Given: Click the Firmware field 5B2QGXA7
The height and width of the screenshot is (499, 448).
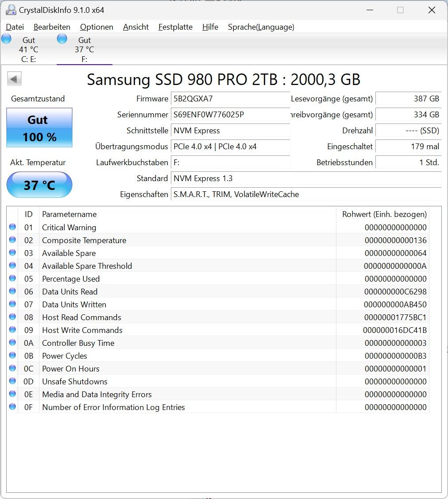Looking at the screenshot, I should click(x=230, y=99).
